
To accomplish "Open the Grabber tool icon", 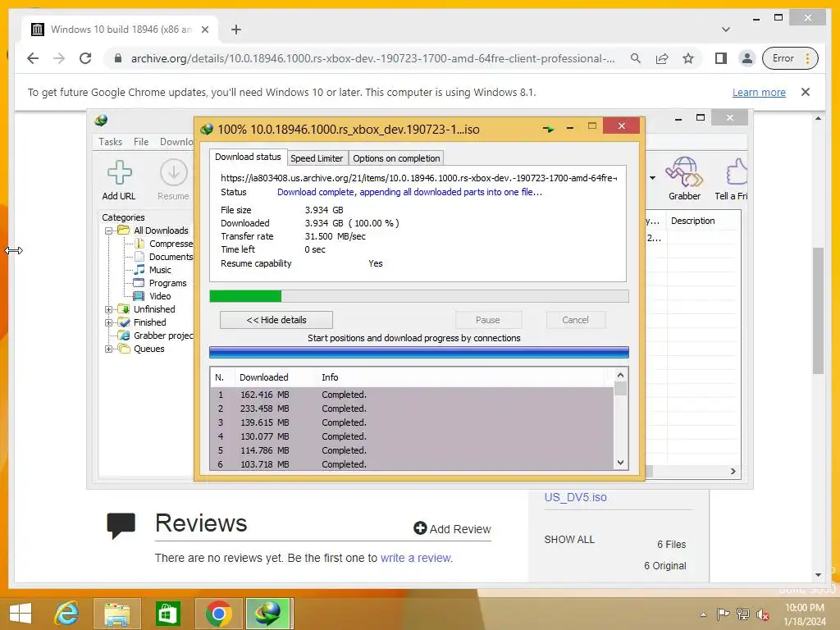I will click(x=684, y=171).
